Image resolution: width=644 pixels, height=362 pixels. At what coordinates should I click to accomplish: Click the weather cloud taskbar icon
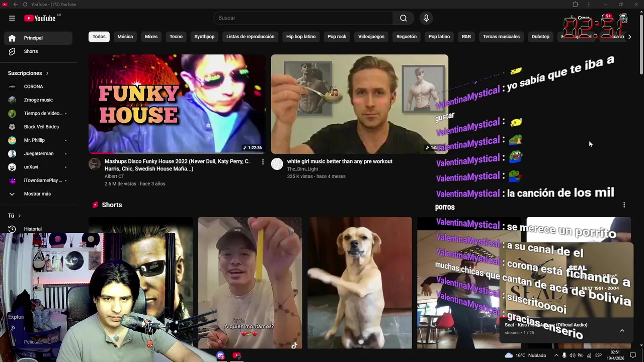tap(509, 355)
